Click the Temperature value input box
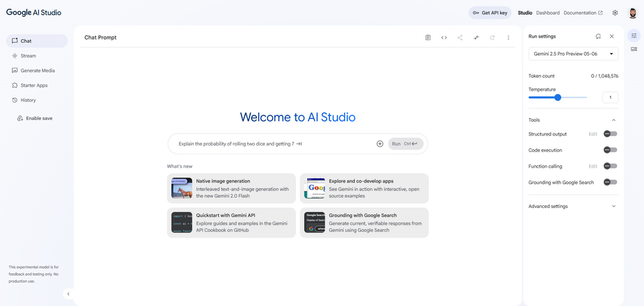 [x=610, y=97]
